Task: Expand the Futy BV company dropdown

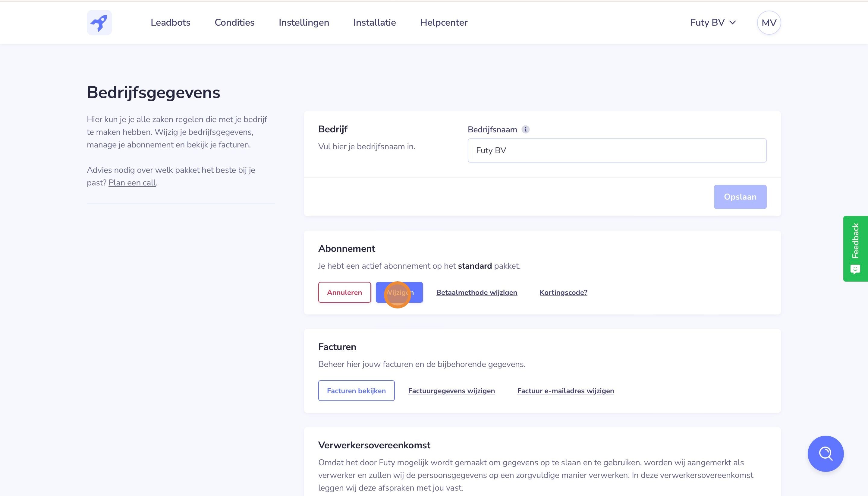Action: click(713, 23)
